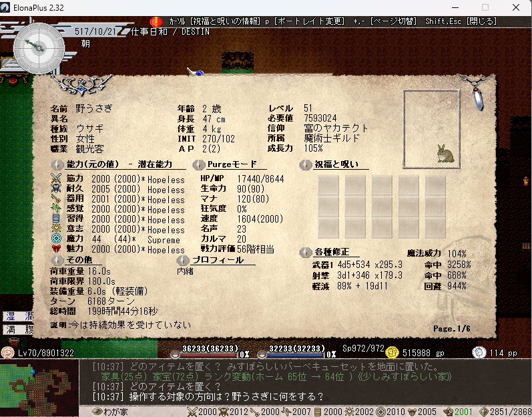Click the red exclamation help icon
532x417 pixels.
point(156,22)
